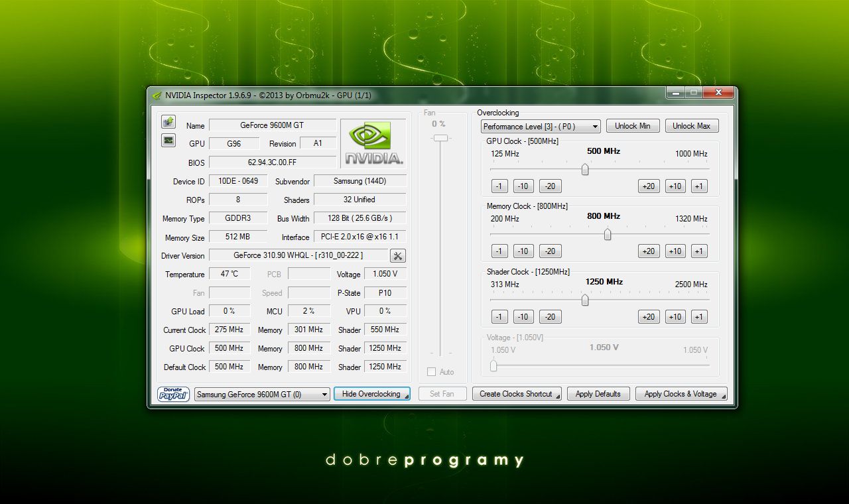
Task: Click the upload screenshot icon beside Name
Action: coord(168,122)
